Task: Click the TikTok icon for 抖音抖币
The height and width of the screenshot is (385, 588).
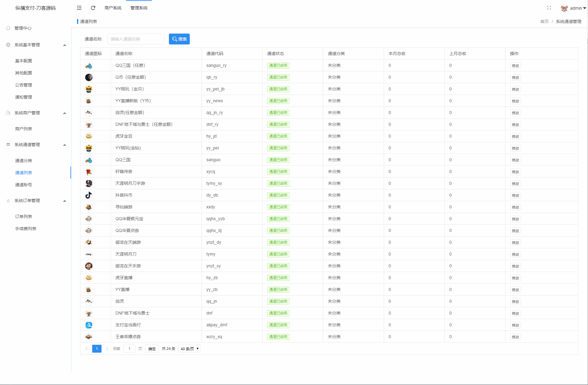Action: pyautogui.click(x=89, y=195)
